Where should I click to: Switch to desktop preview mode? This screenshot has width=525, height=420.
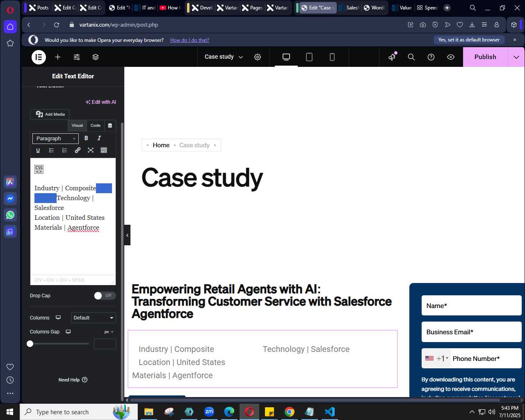coord(286,57)
